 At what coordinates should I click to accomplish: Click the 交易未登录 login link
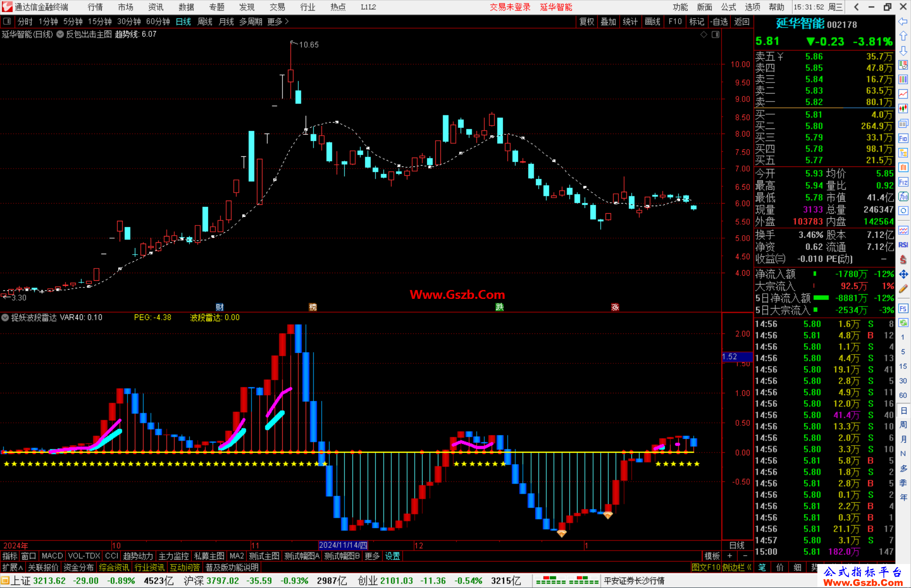510,7
